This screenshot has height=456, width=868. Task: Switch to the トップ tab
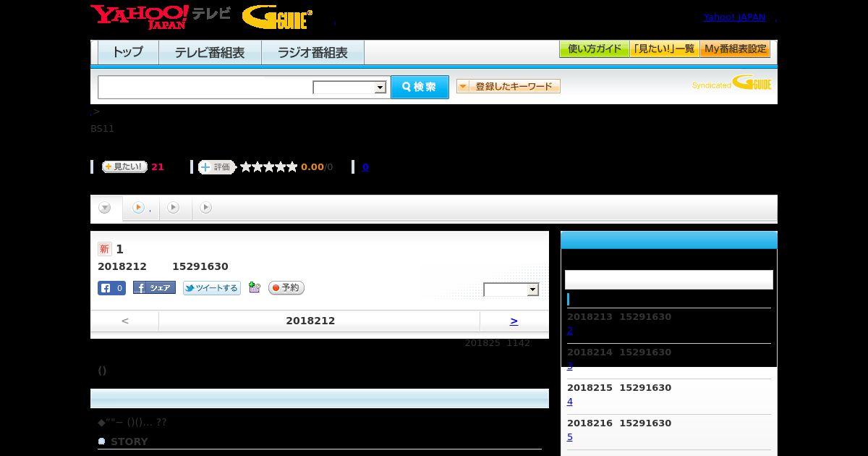point(128,52)
